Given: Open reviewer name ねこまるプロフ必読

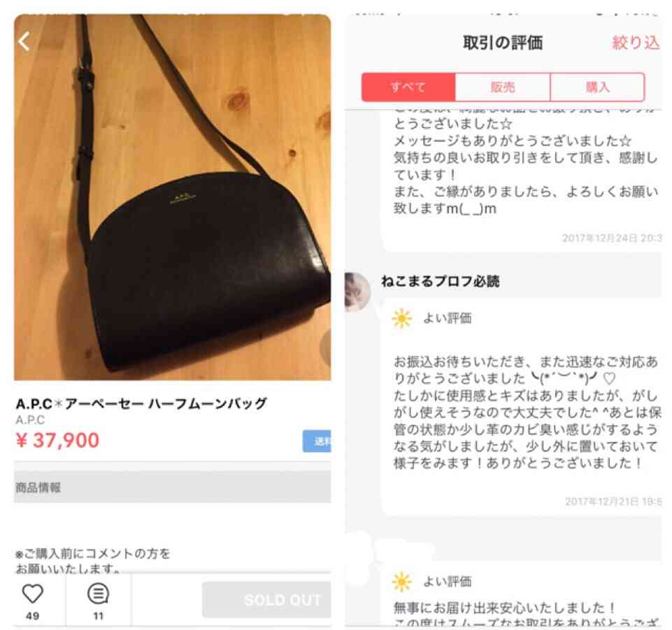Looking at the screenshot, I should click(440, 281).
